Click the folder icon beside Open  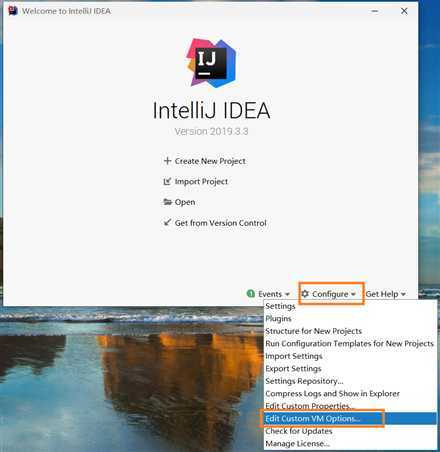167,202
